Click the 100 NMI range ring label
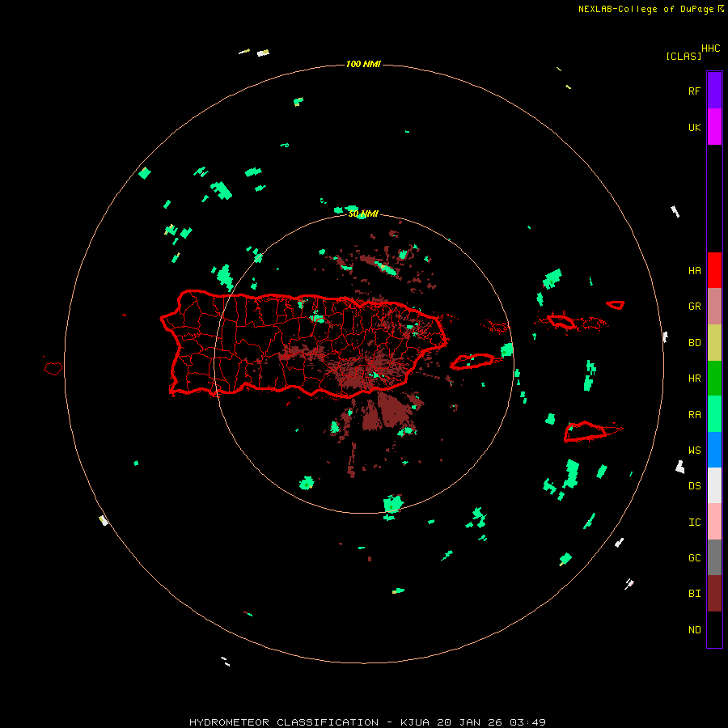The height and width of the screenshot is (728, 728). coord(363,64)
